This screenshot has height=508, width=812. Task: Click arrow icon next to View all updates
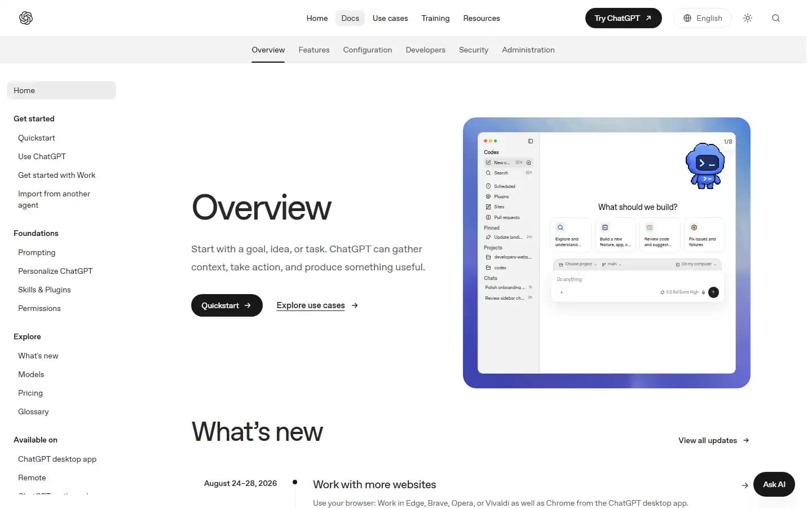point(746,440)
